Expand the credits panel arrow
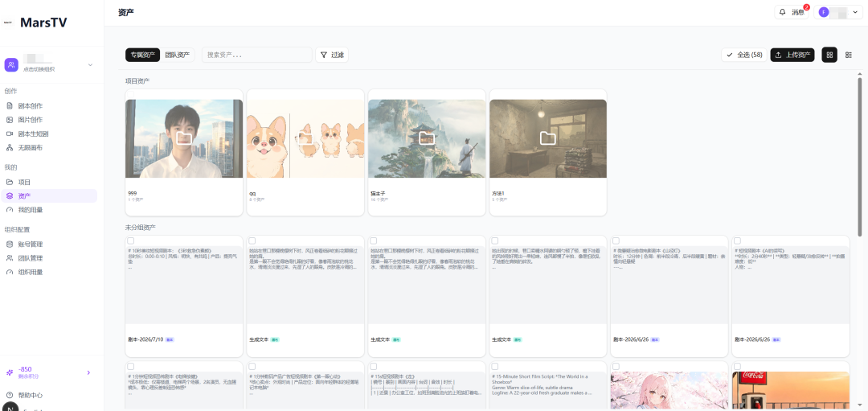The width and height of the screenshot is (868, 411). click(88, 372)
